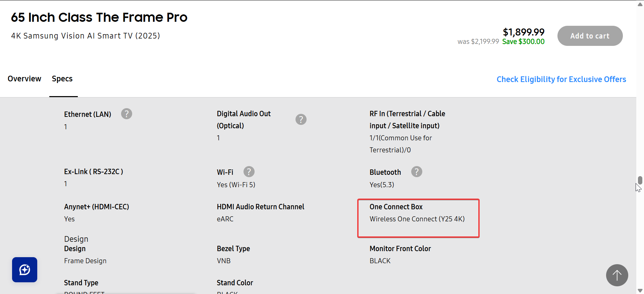Screen dimensions: 644x294
Task: Click the '1/1(Common Use for Terrestrial)/0' value
Action: pyautogui.click(x=400, y=144)
